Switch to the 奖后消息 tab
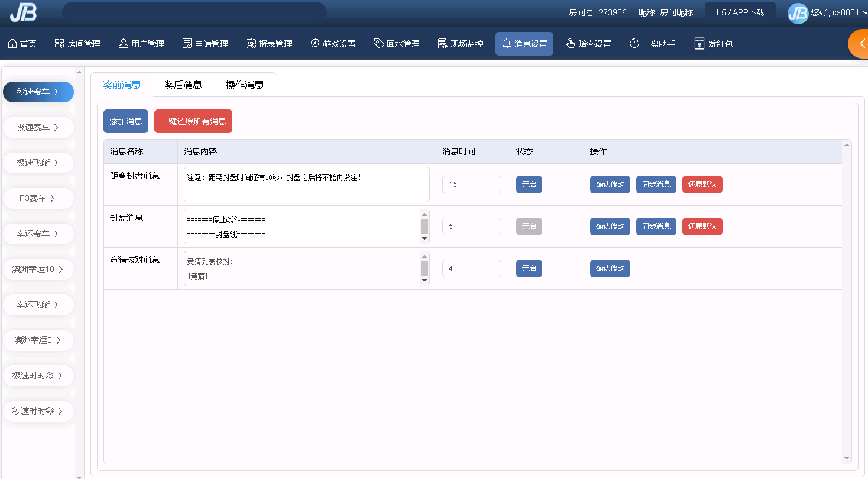The width and height of the screenshot is (868, 479). [183, 85]
